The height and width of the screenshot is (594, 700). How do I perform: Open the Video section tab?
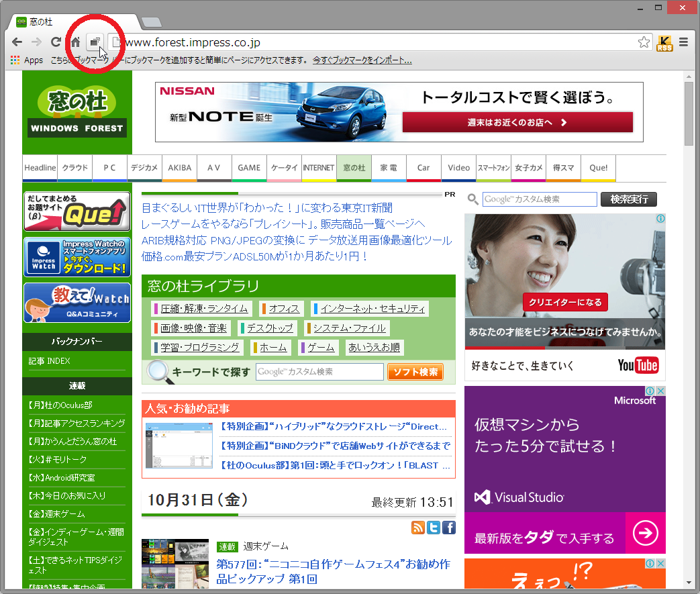click(x=458, y=168)
